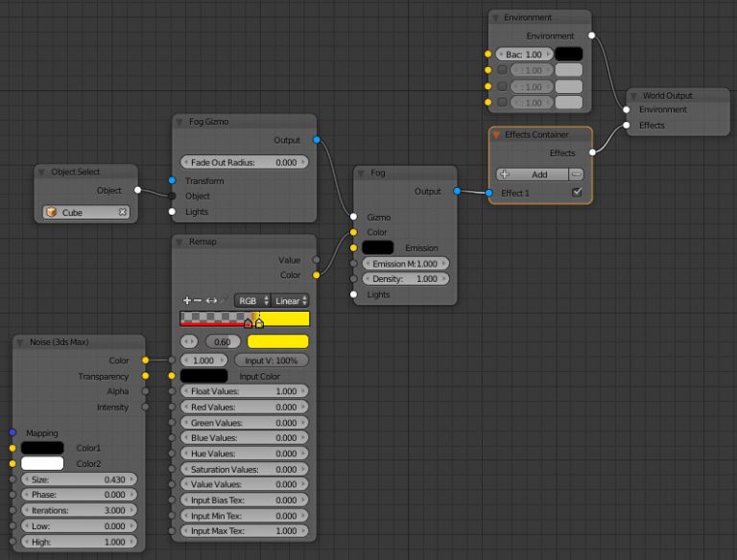Click the Noise Color output socket
Viewport: 737px width, 560px height.
146,360
